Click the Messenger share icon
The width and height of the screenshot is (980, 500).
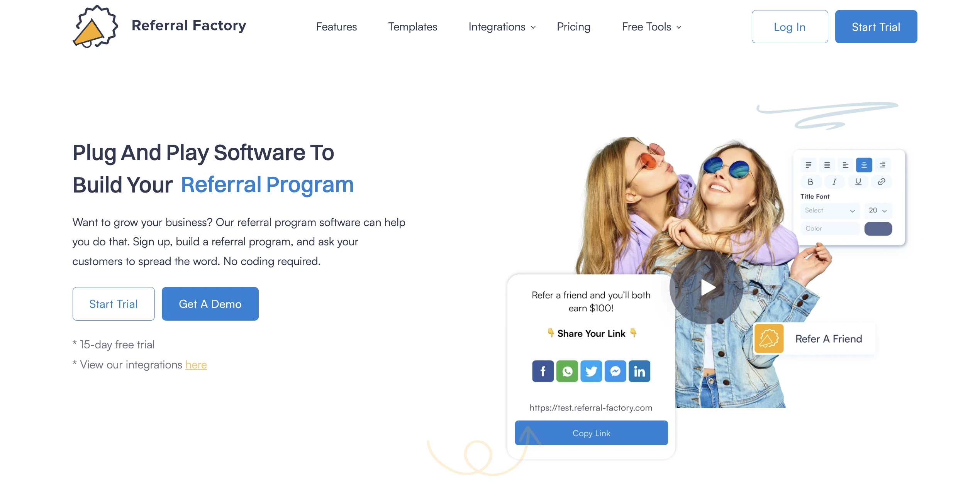coord(614,370)
